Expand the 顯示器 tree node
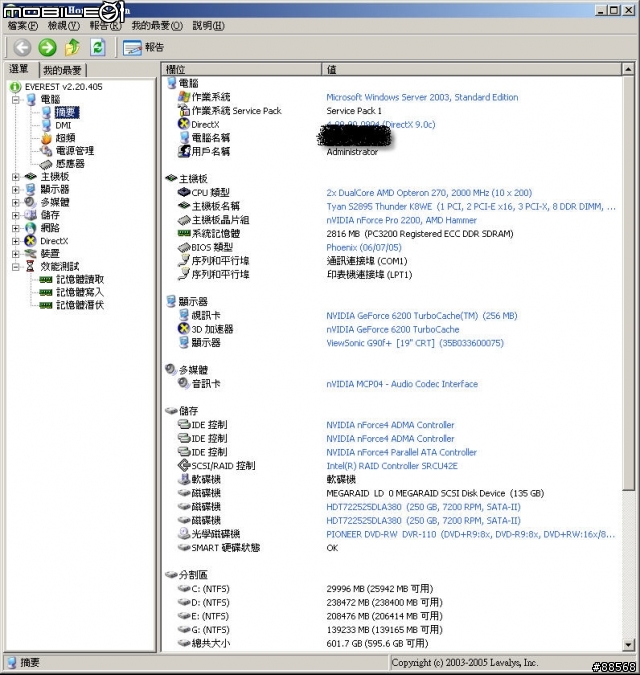 tap(15, 190)
